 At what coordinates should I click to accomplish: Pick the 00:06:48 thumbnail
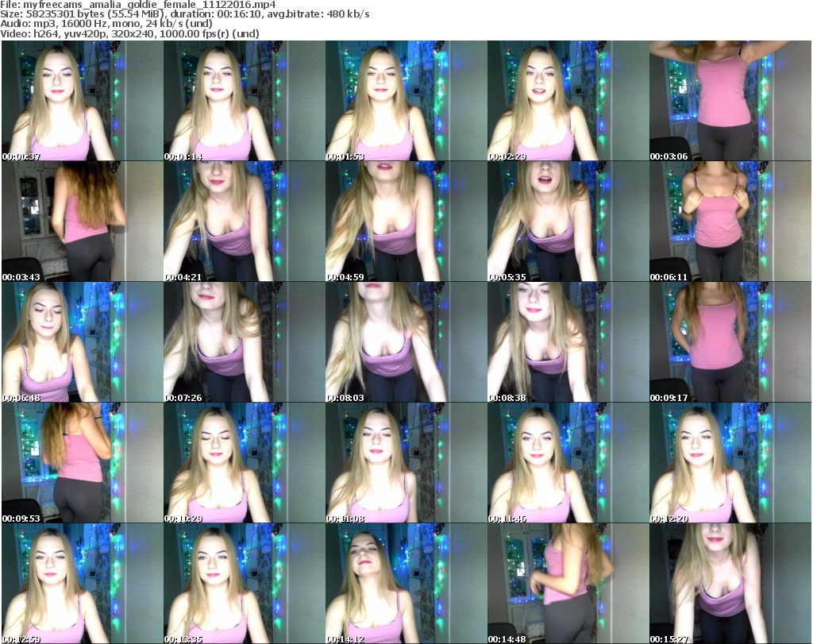point(82,342)
